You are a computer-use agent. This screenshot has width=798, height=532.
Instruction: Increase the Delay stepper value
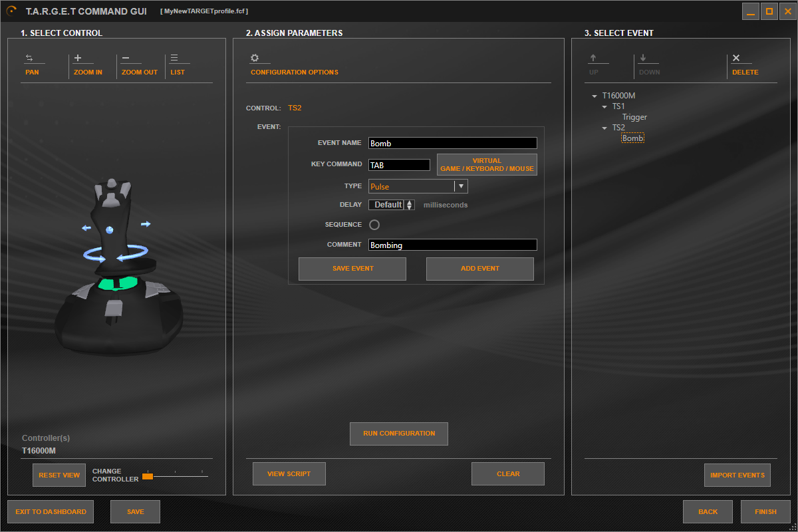(410, 202)
